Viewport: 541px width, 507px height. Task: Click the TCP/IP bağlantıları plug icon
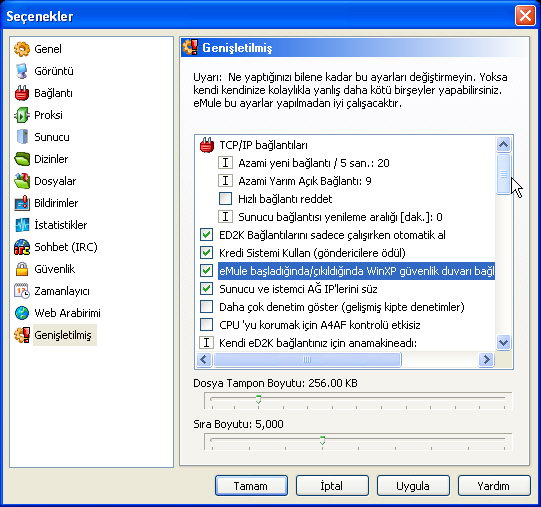207,145
